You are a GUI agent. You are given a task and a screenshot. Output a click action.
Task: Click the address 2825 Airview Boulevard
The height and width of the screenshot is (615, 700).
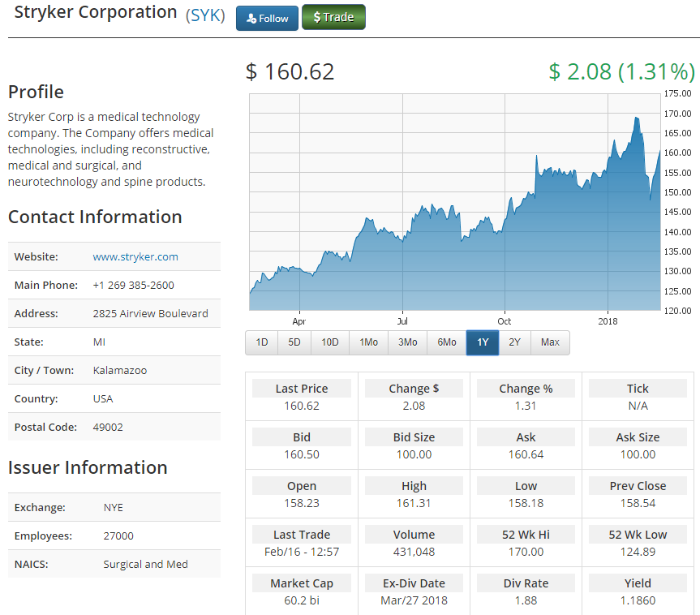point(150,314)
